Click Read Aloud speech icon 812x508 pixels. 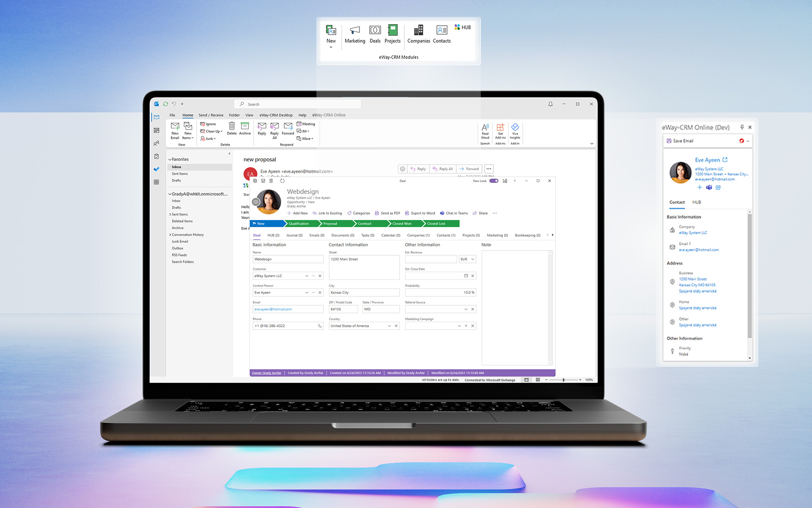[485, 131]
